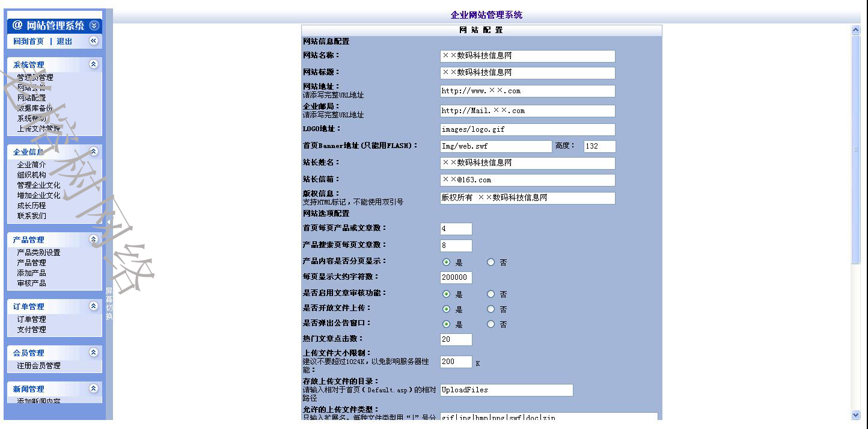The image size is (868, 429).
Task: Click the 网站标题 input field
Action: (x=528, y=73)
